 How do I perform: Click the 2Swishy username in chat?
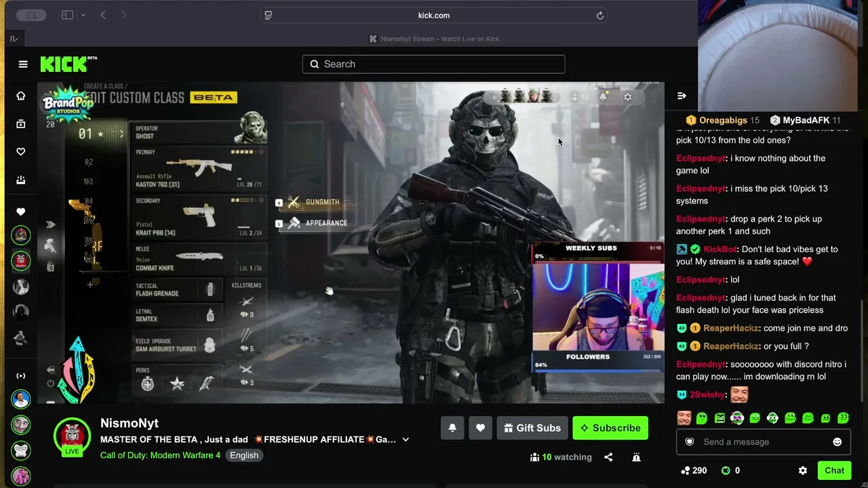coord(707,394)
